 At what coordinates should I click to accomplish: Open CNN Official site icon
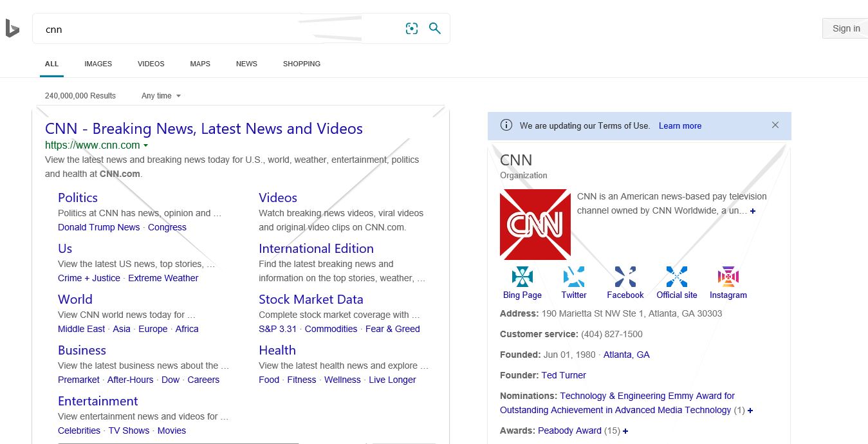point(677,277)
